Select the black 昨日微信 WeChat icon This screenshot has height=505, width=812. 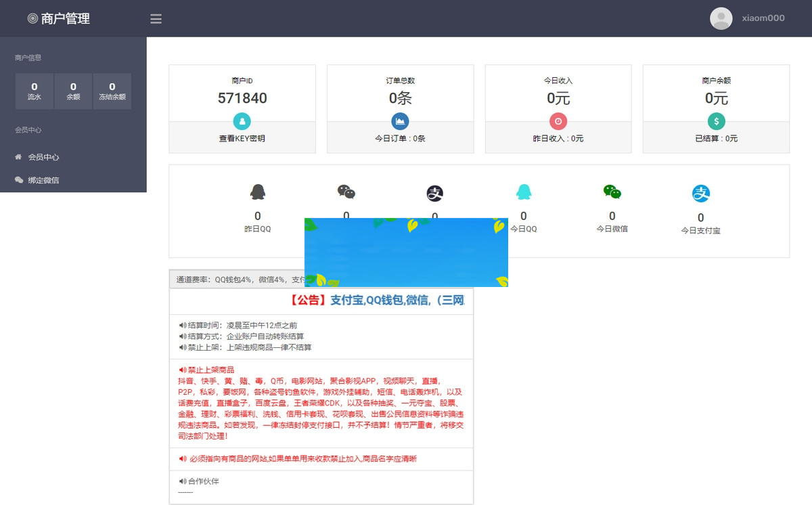pos(346,192)
